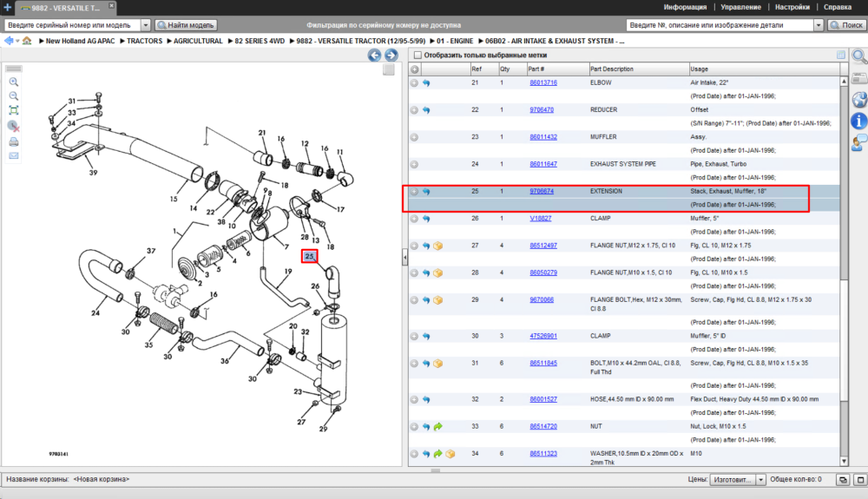Open the globe info sidebar icon

click(x=859, y=100)
